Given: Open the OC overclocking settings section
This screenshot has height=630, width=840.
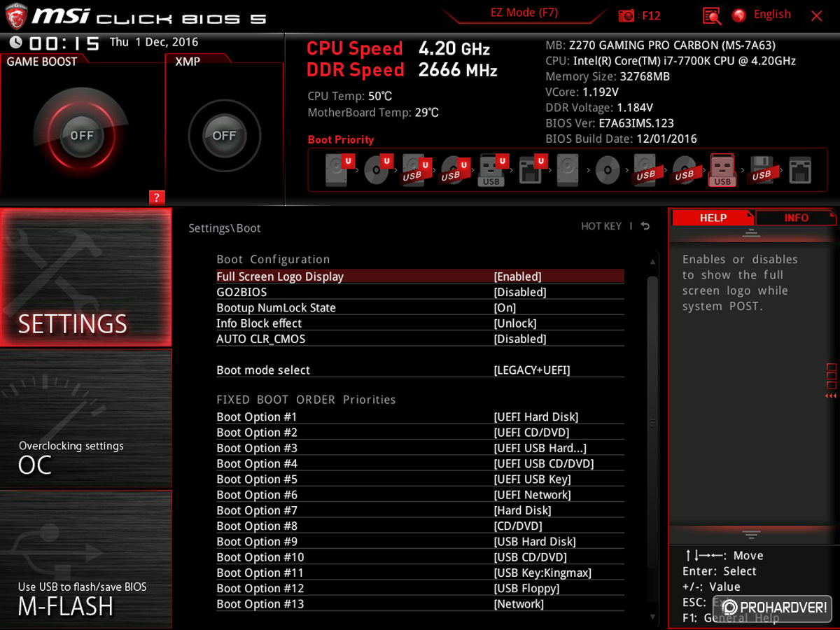Looking at the screenshot, I should tap(85, 419).
